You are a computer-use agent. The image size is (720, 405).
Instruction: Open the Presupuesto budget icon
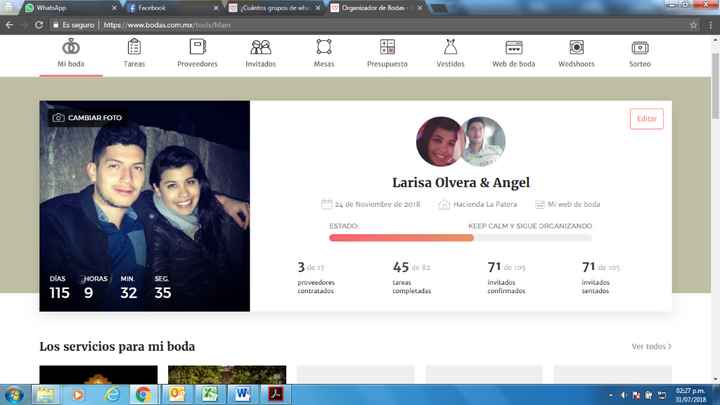(387, 48)
